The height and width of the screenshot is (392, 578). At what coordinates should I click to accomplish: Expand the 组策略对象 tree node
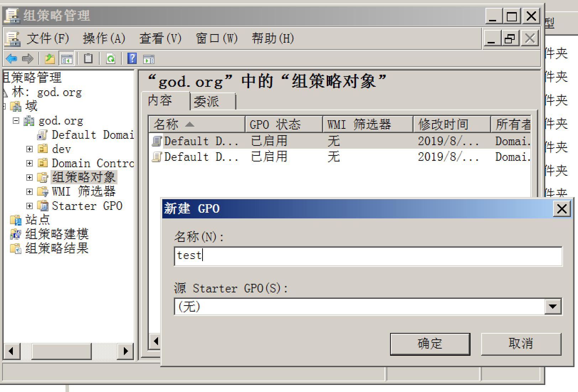click(30, 178)
